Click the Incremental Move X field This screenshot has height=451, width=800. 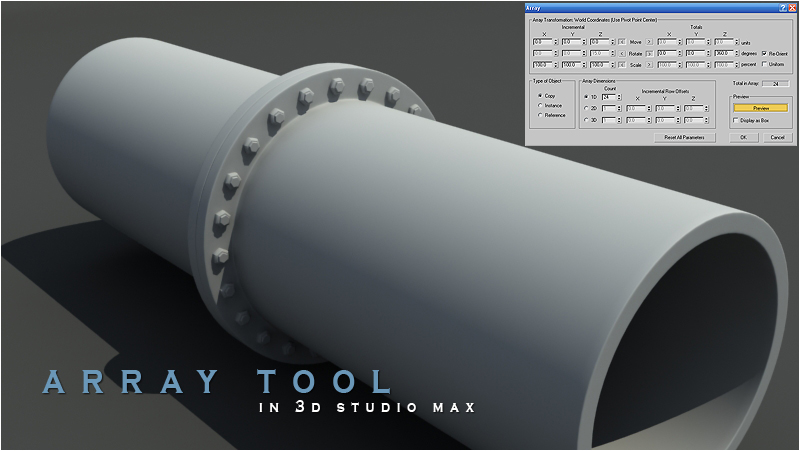coord(542,42)
